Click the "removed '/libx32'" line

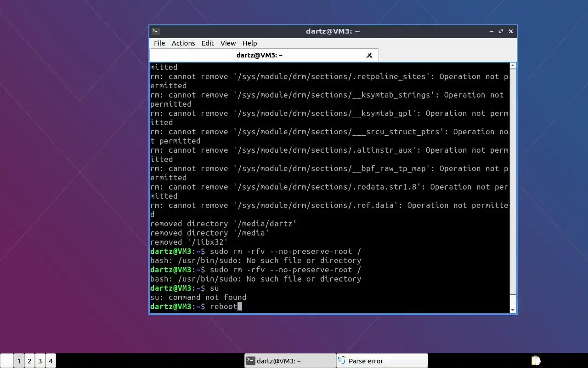[x=189, y=242]
